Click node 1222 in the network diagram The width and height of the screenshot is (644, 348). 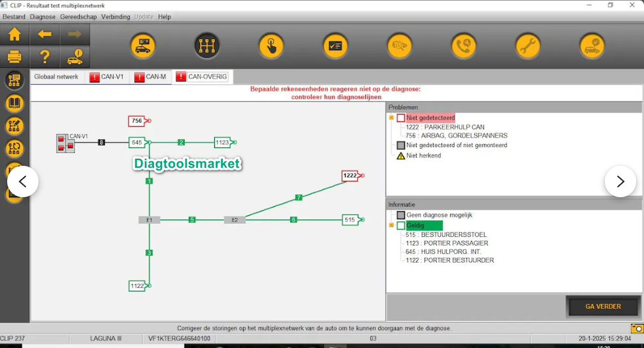point(350,176)
